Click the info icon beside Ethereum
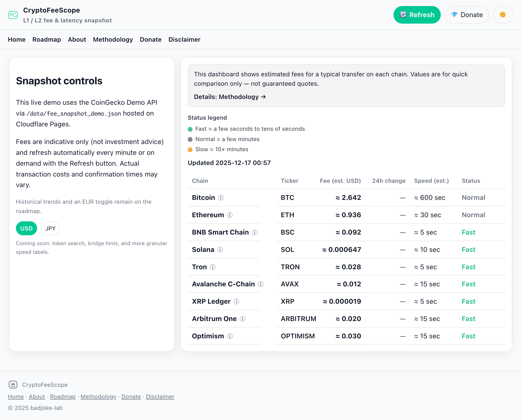 point(230,215)
